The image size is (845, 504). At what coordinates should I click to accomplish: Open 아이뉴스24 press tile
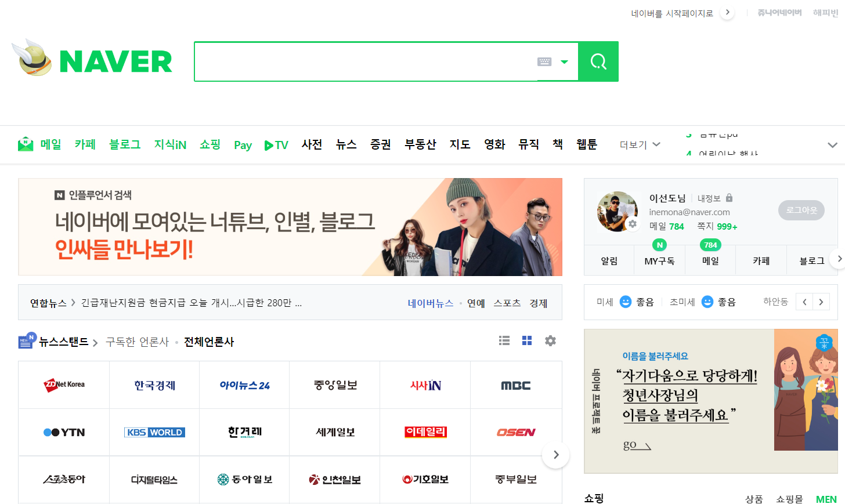click(244, 385)
